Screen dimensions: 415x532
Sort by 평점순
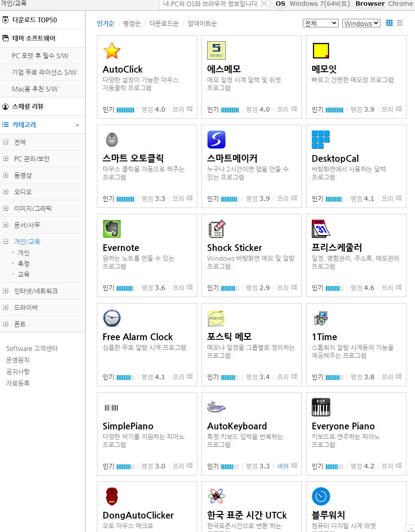point(132,23)
